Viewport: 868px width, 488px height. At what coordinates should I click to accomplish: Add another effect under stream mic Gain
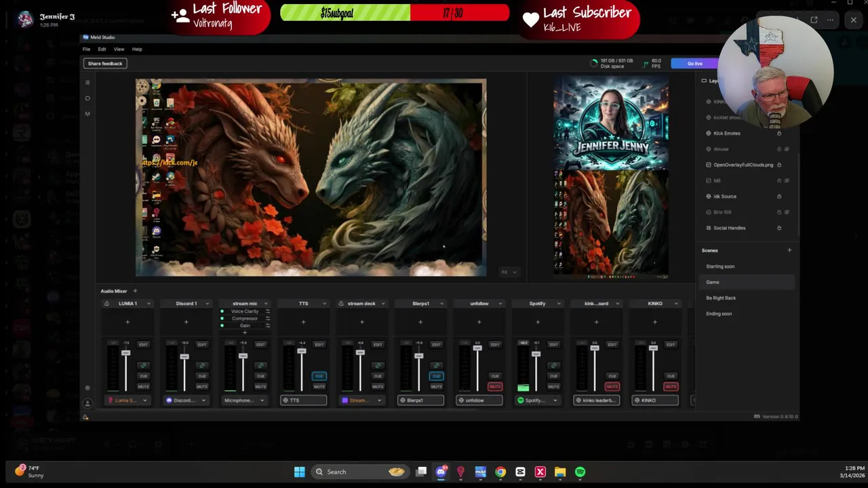pyautogui.click(x=245, y=333)
